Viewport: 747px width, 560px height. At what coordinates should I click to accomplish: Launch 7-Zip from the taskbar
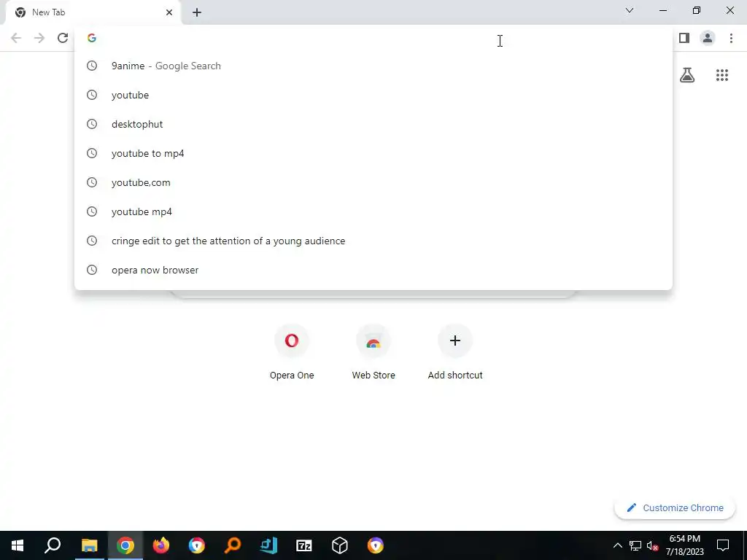(304, 545)
